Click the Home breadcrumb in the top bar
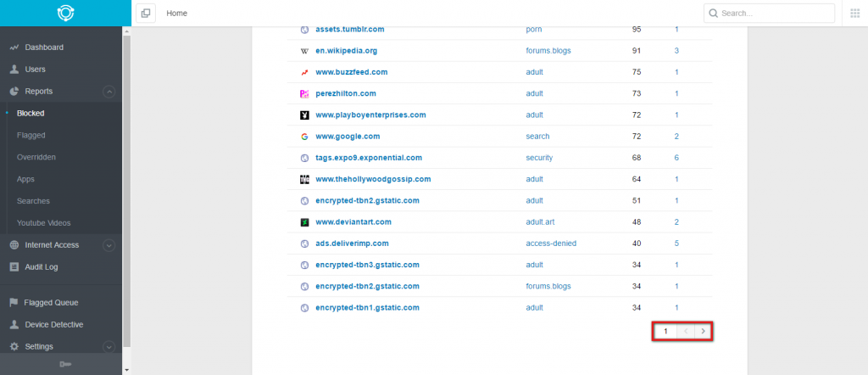This screenshot has height=375, width=868. (176, 14)
